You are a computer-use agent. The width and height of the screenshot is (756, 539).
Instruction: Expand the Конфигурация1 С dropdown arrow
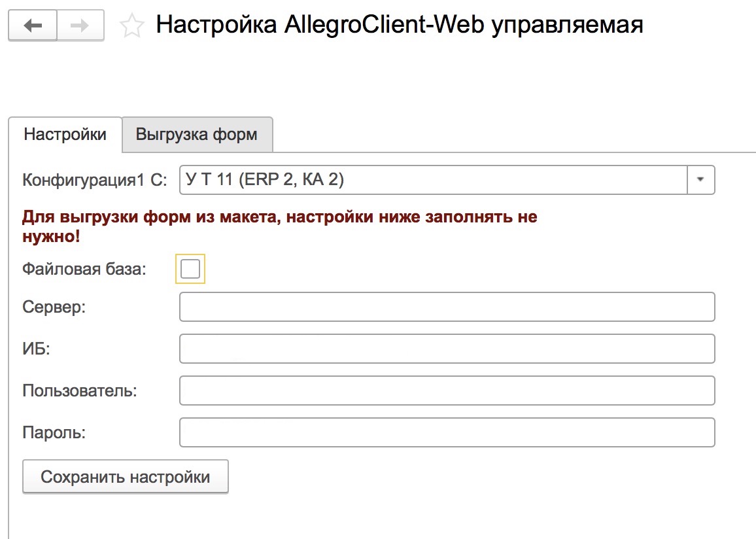pos(700,180)
